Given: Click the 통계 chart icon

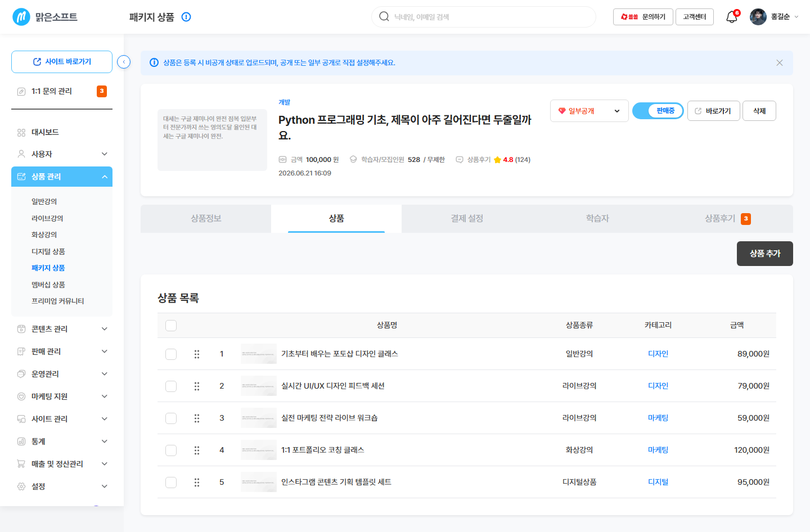Looking at the screenshot, I should click(21, 441).
